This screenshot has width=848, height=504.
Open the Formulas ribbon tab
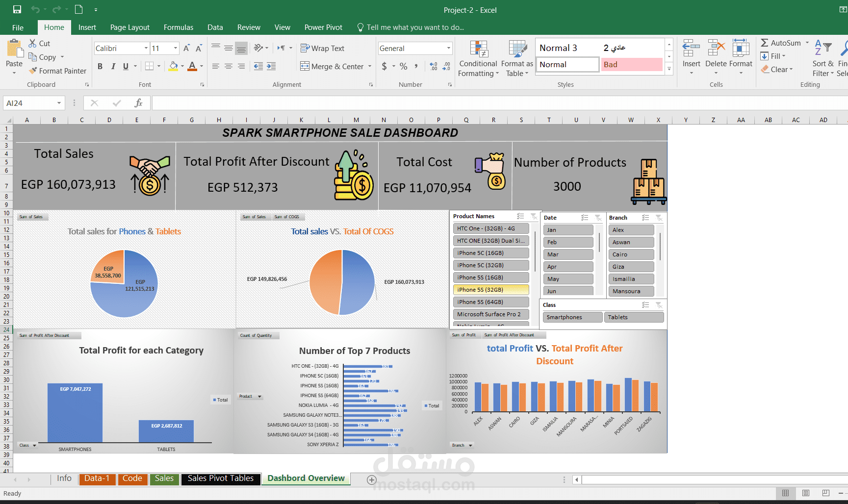pyautogui.click(x=179, y=27)
